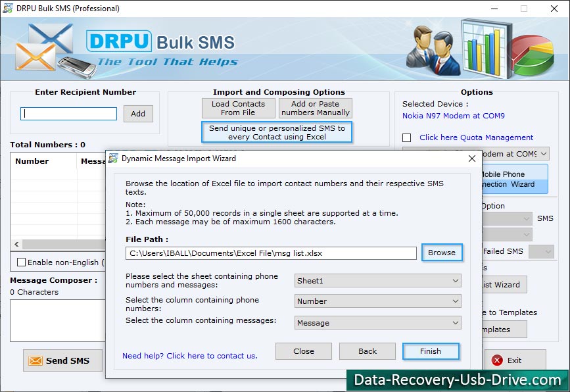Enable non-English characters checkbox
This screenshot has height=392, width=570.
coord(22,262)
